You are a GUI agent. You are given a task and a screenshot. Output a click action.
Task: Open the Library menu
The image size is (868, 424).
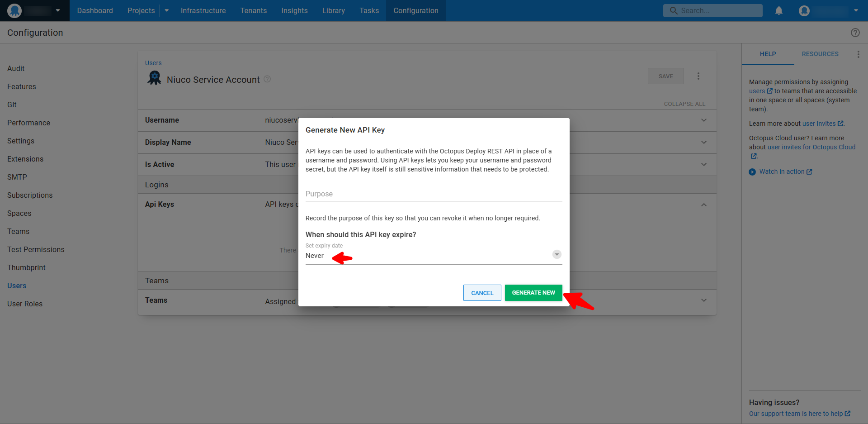pos(334,10)
